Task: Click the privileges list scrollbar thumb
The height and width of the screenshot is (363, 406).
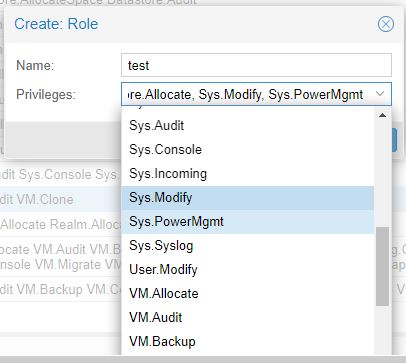Action: pyautogui.click(x=382, y=266)
